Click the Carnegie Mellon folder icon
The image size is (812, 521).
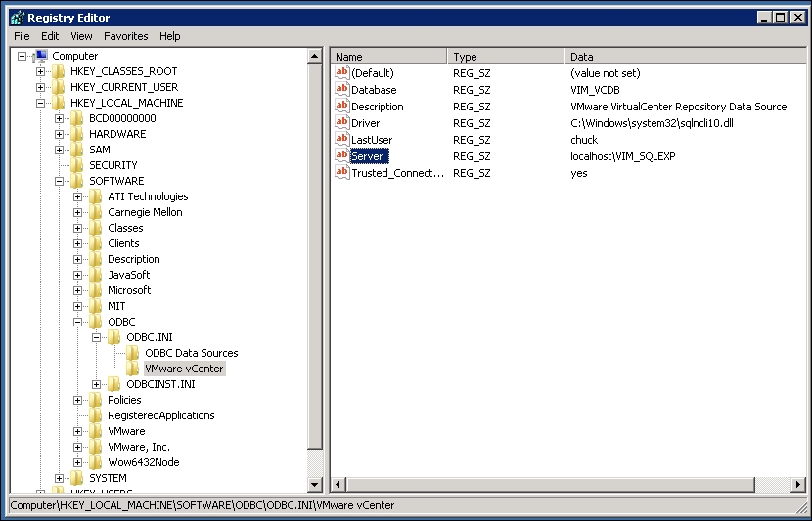pos(95,212)
